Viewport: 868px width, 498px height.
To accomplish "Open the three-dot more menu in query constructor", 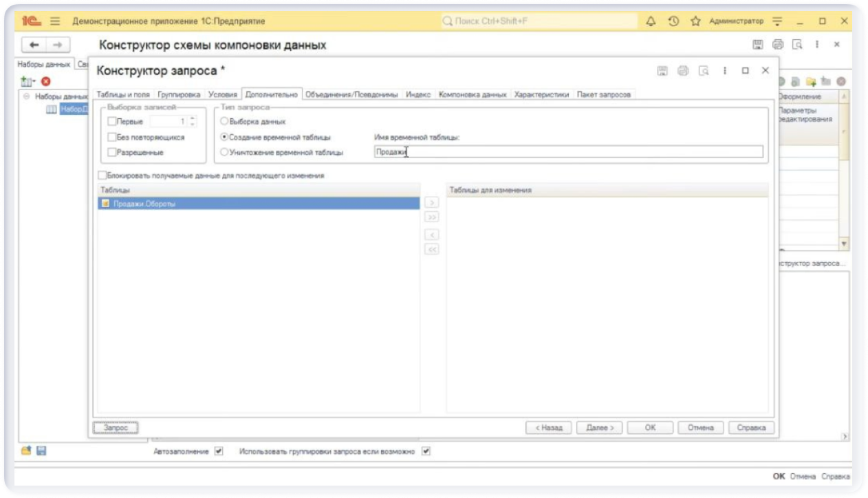I will [724, 71].
